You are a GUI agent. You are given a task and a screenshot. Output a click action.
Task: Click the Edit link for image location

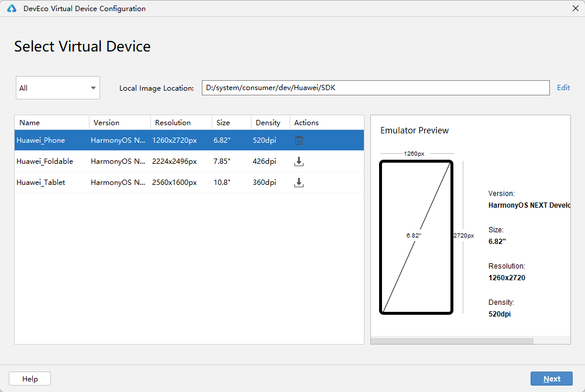click(563, 88)
